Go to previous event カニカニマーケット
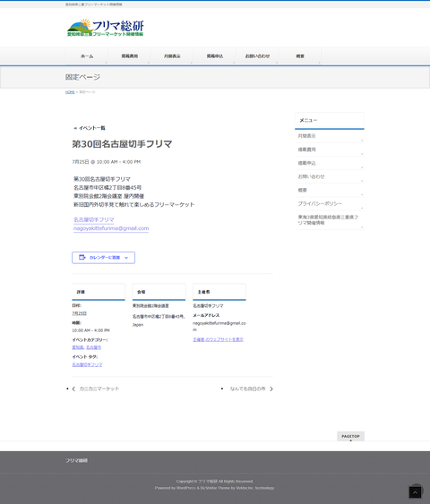This screenshot has width=430, height=504. click(99, 389)
